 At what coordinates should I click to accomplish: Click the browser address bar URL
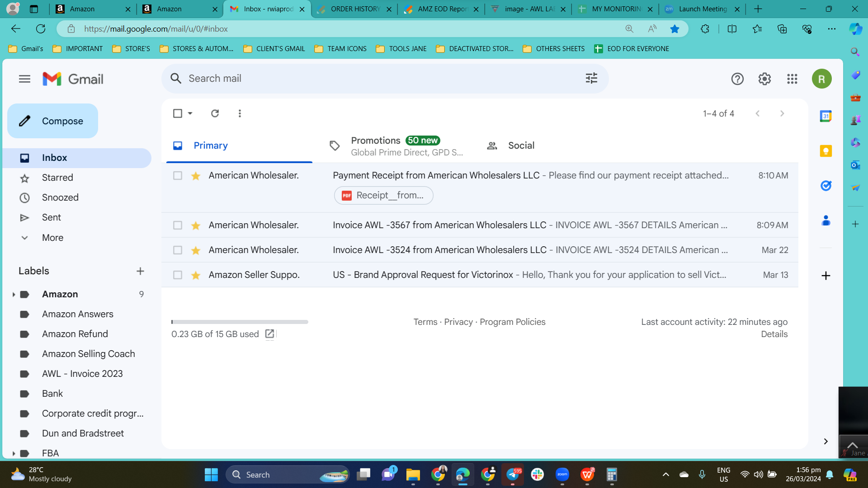click(156, 29)
